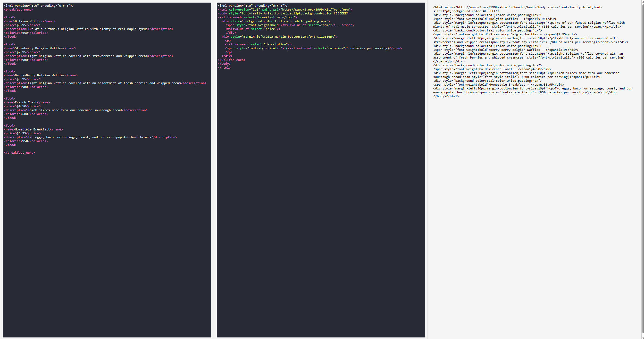Click the Homestyle Breakfast span line in output

point(498,85)
